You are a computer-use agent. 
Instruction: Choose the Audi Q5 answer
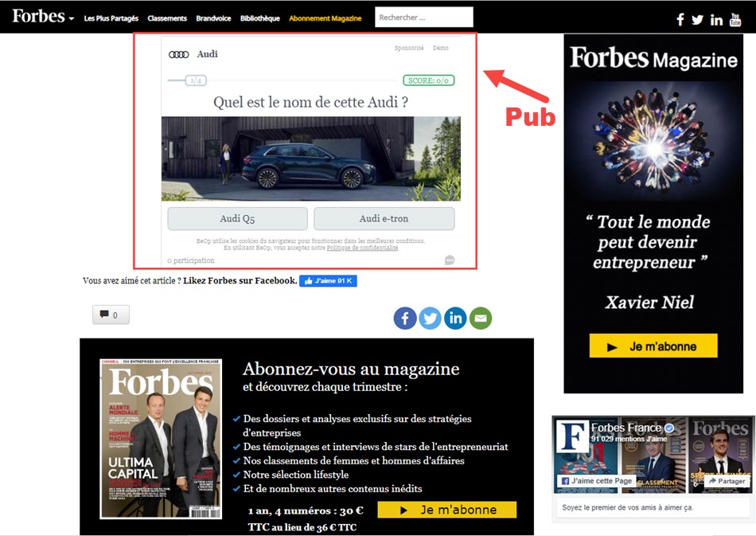(x=237, y=218)
